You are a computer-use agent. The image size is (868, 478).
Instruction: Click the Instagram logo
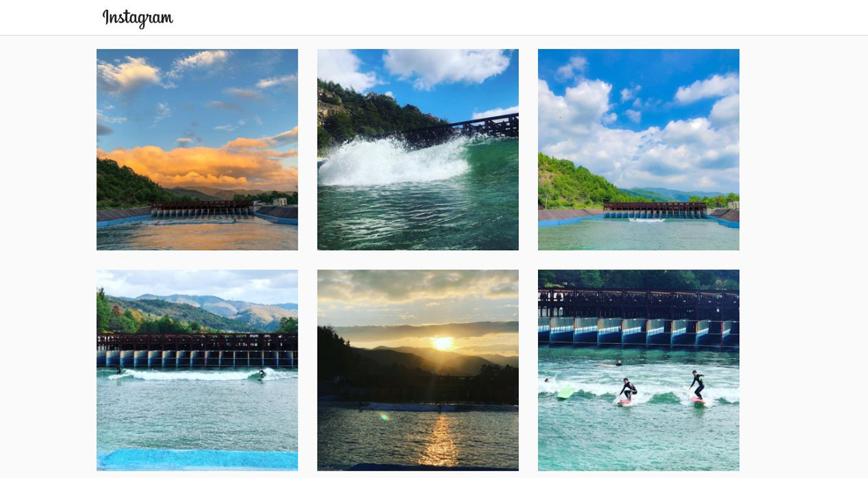[138, 18]
